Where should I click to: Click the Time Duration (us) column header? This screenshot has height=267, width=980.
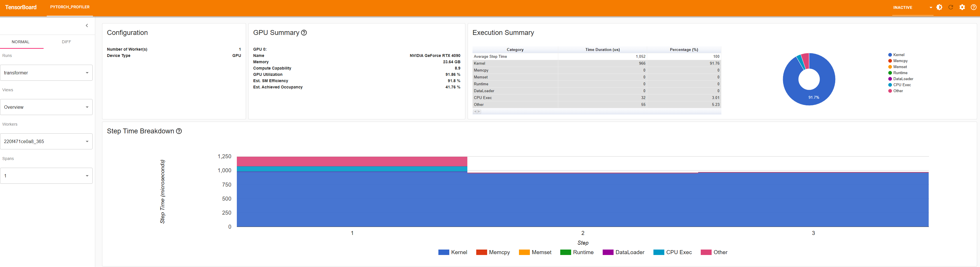click(602, 50)
